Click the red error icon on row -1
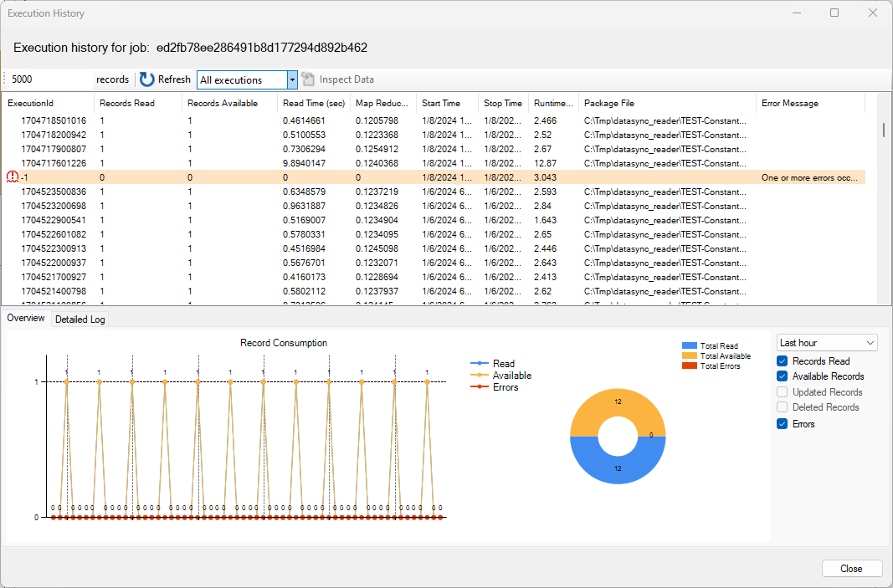The width and height of the screenshot is (893, 588). click(x=12, y=177)
